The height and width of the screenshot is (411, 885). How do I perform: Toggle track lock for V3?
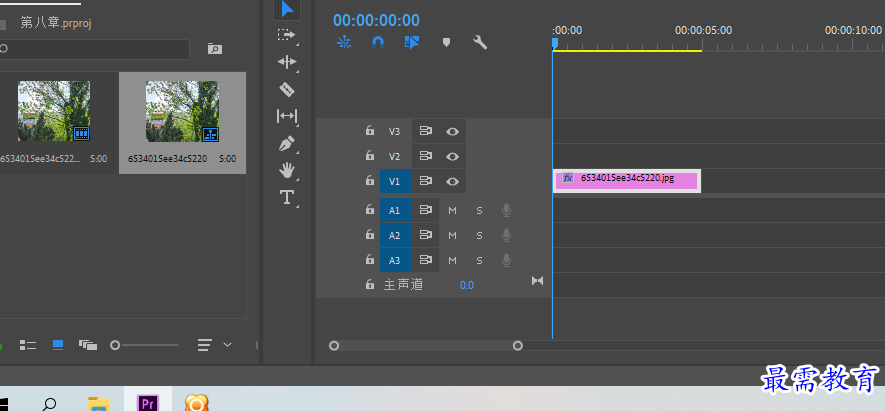point(370,131)
